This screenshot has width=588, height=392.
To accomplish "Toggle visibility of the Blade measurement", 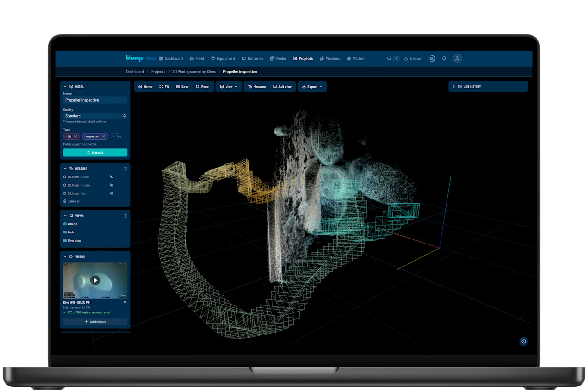I will [112, 177].
